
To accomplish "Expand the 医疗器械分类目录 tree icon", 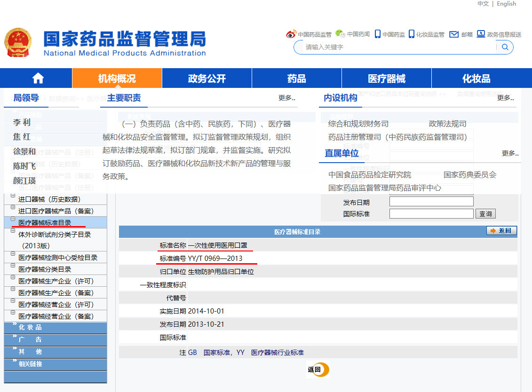I will coord(13,266).
